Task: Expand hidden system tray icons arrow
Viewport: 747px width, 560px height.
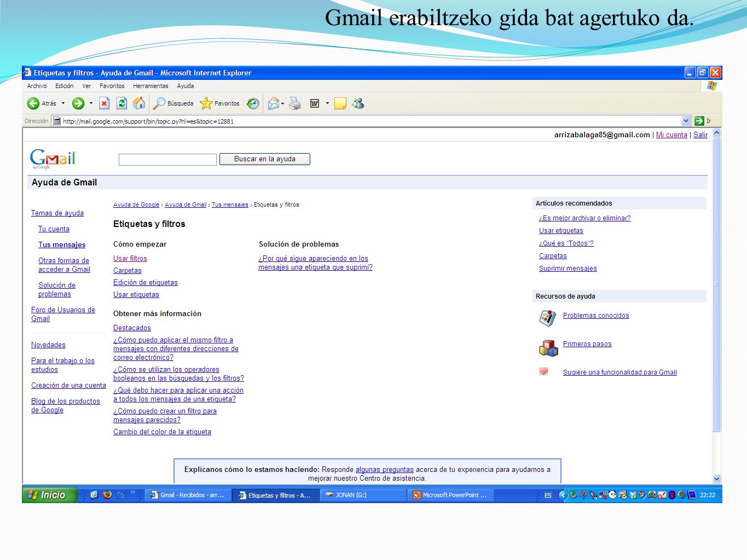Action: 563,495
